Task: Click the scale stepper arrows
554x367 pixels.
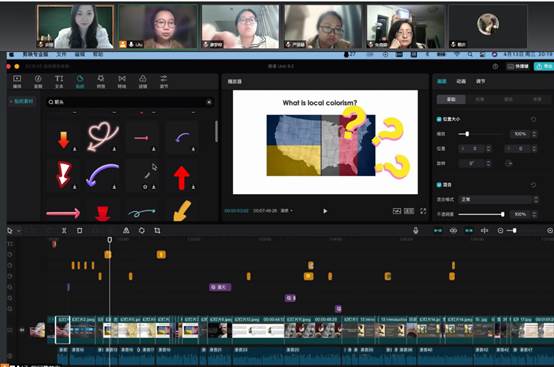Action: (534, 134)
